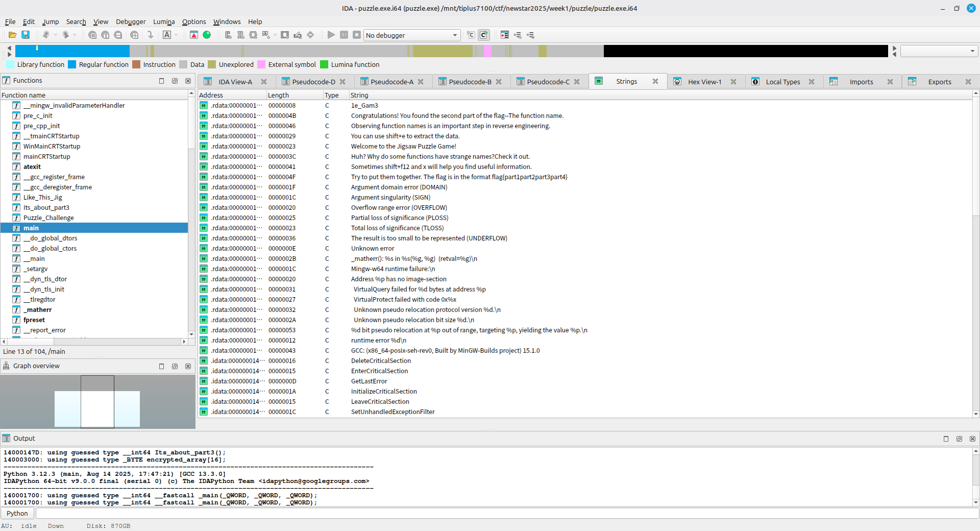Click the Length column header
The width and height of the screenshot is (980, 531).
coord(278,95)
